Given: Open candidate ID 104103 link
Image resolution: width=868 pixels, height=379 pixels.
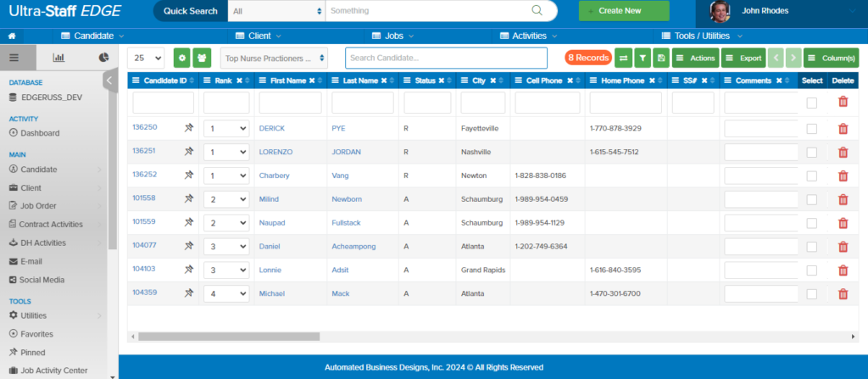Looking at the screenshot, I should 144,269.
